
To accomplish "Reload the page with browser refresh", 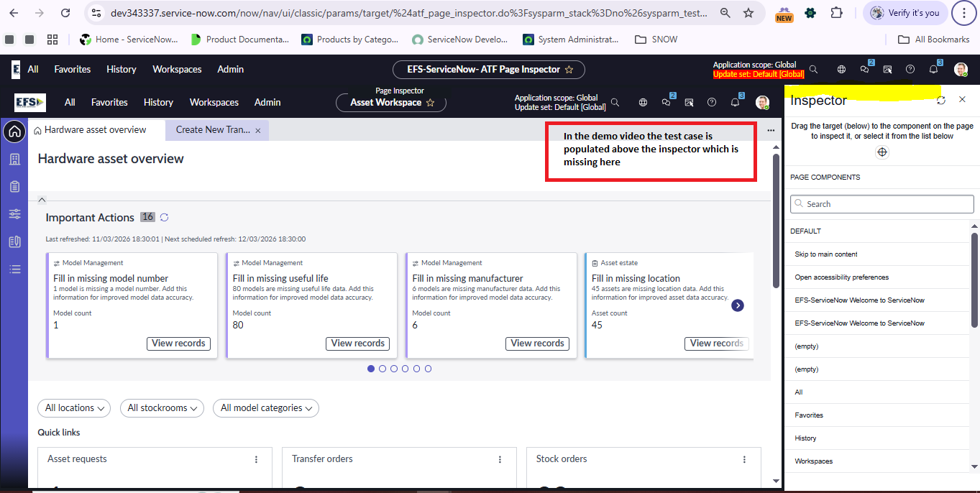I will (65, 13).
